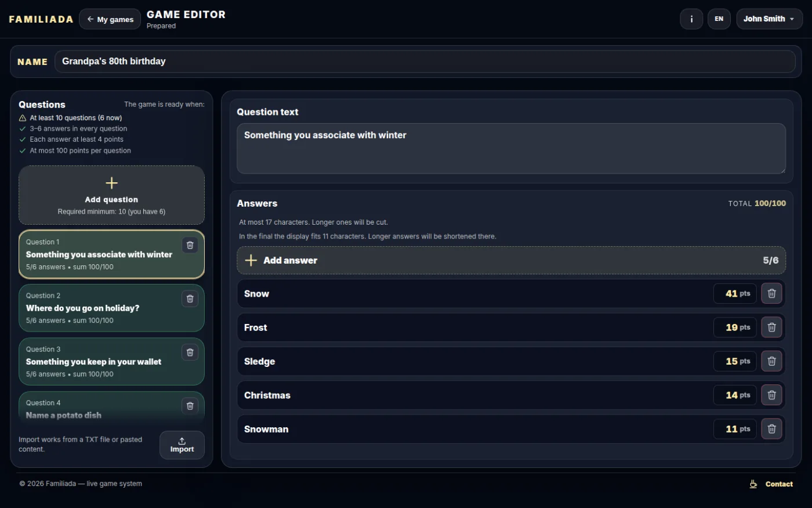Screen dimensions: 812x508
Task: Remove the Christmas answer via trash icon
Action: (x=771, y=395)
